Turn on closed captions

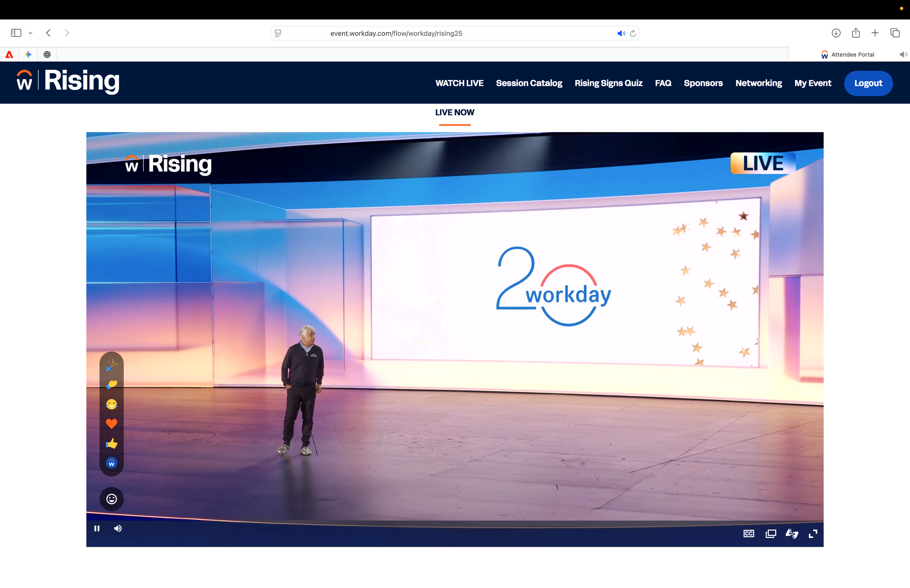click(x=749, y=533)
